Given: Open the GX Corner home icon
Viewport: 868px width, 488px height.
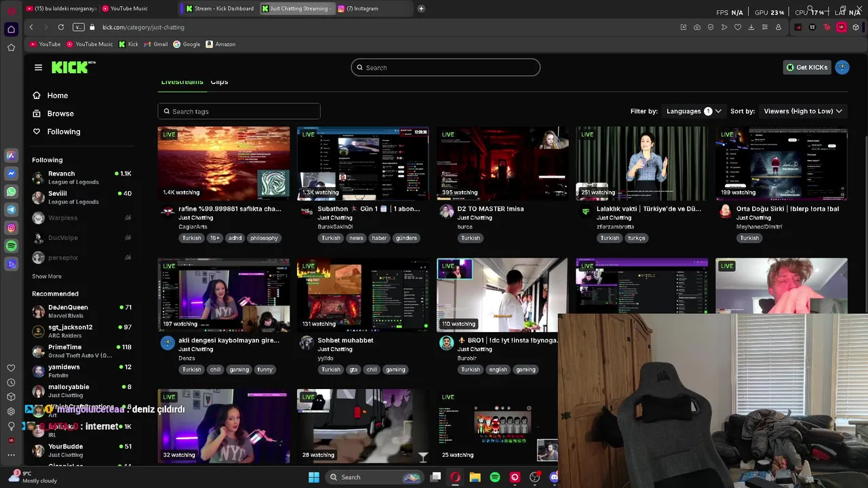Looking at the screenshot, I should 11,29.
